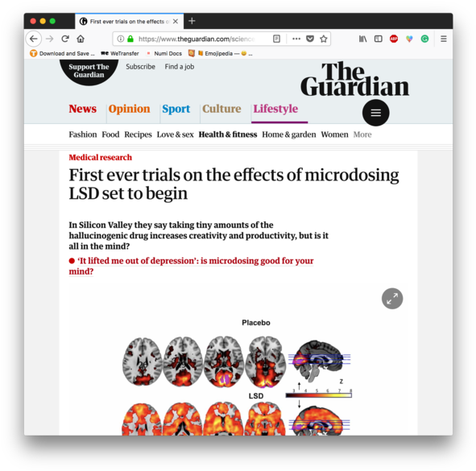Expand Guardian black round menu button

click(376, 113)
